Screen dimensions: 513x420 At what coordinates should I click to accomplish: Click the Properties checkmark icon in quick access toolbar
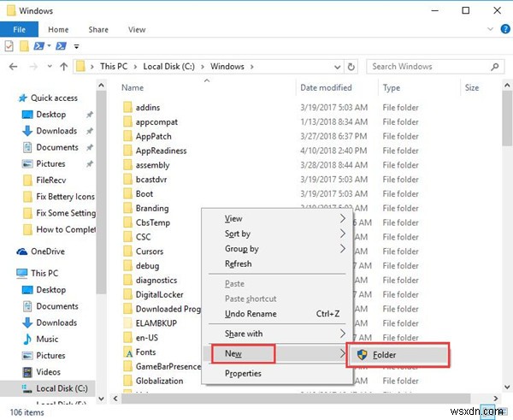pos(9,46)
